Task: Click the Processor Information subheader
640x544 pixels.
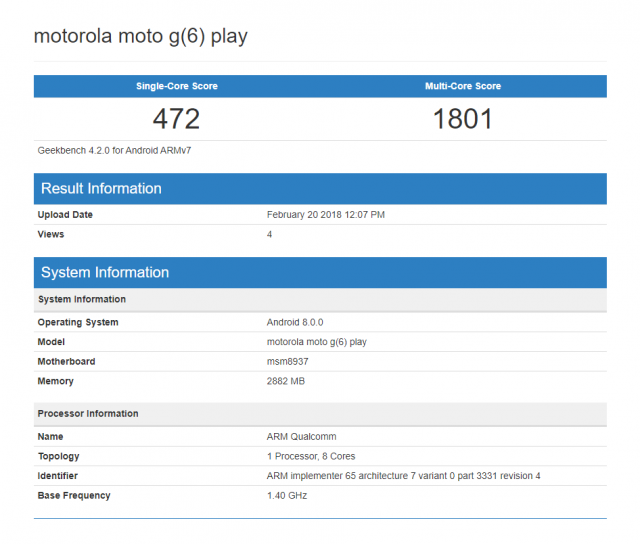Action: click(x=320, y=413)
